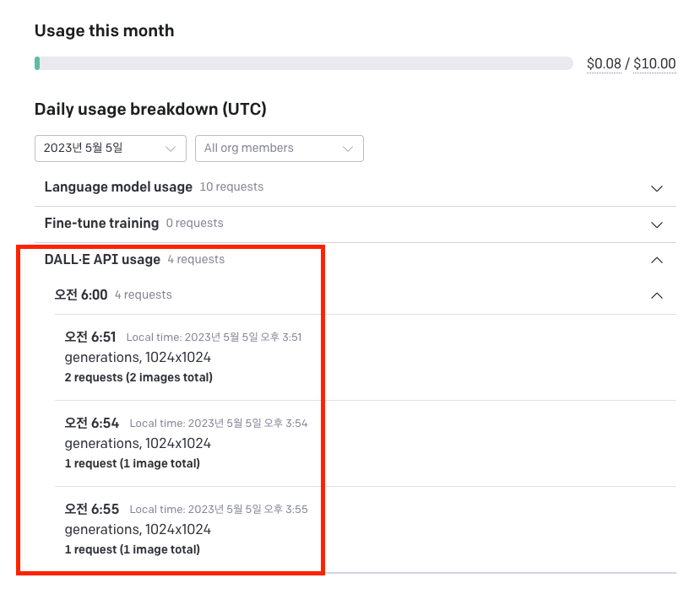This screenshot has height=594, width=700.
Task: Click the DALL·E API usage row title
Action: click(x=102, y=259)
